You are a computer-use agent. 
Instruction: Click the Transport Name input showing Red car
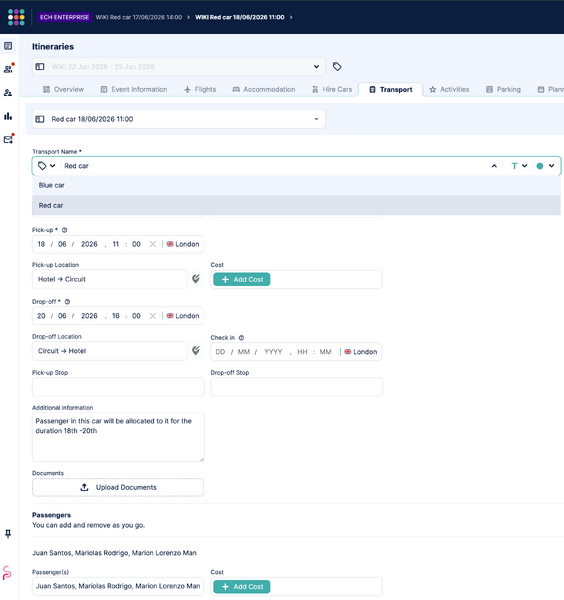coord(274,166)
